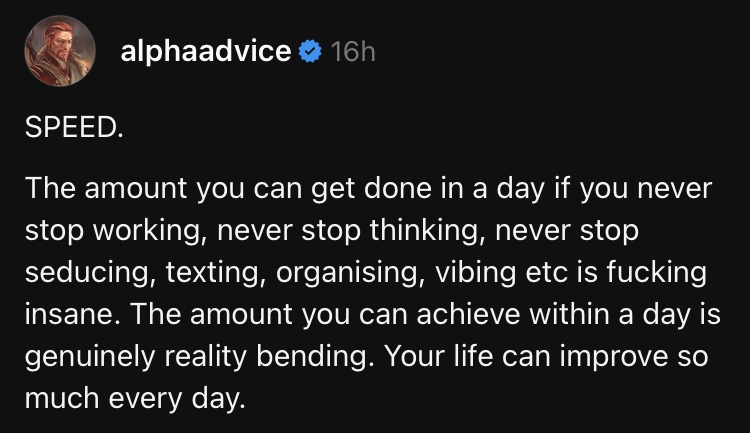The height and width of the screenshot is (433, 750).
Task: Click the alphaadvice profile avatar
Action: [x=59, y=51]
